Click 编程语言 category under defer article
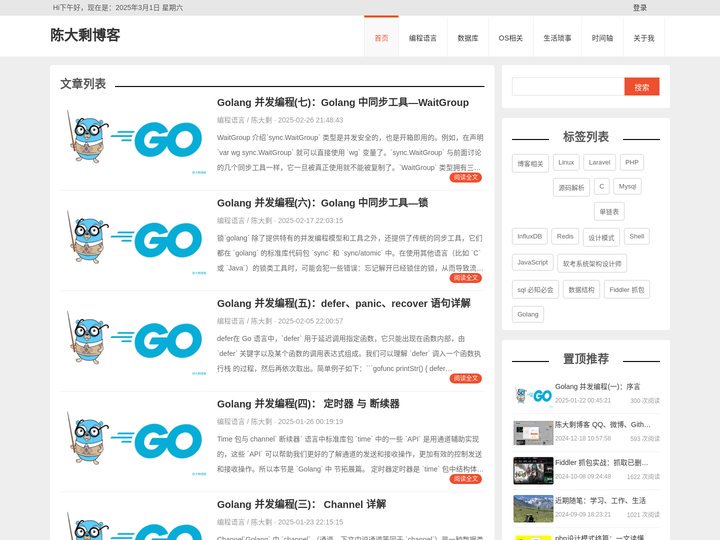Viewport: 720px width, 540px height. coord(231,321)
